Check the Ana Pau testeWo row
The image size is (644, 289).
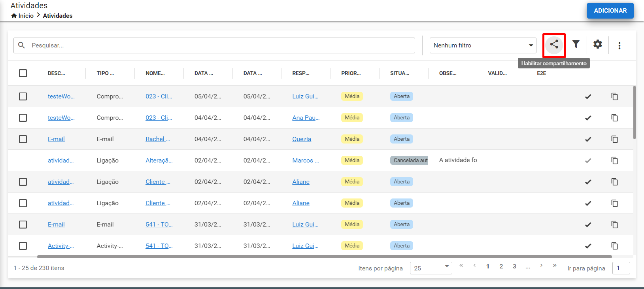(x=23, y=118)
